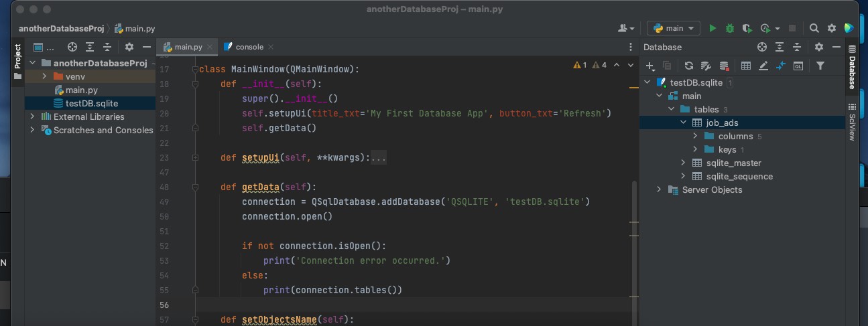Start debugging with the green bug icon
This screenshot has height=326, width=868.
point(730,28)
